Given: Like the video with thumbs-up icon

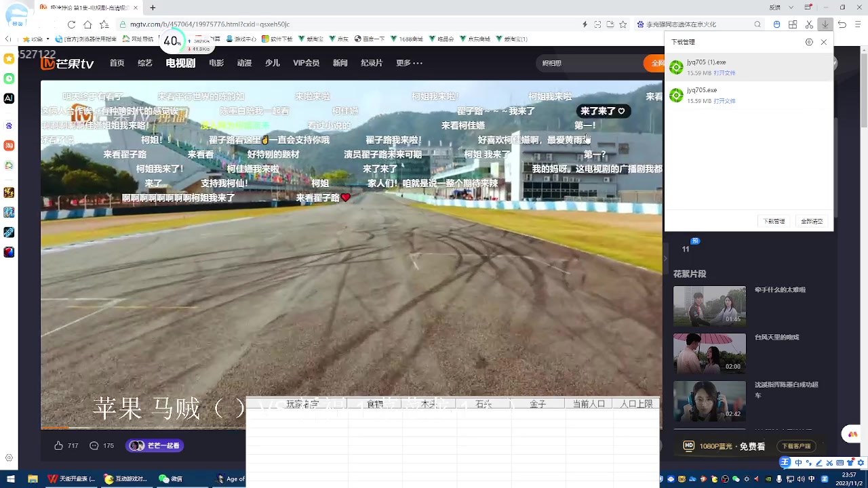Looking at the screenshot, I should click(x=58, y=445).
